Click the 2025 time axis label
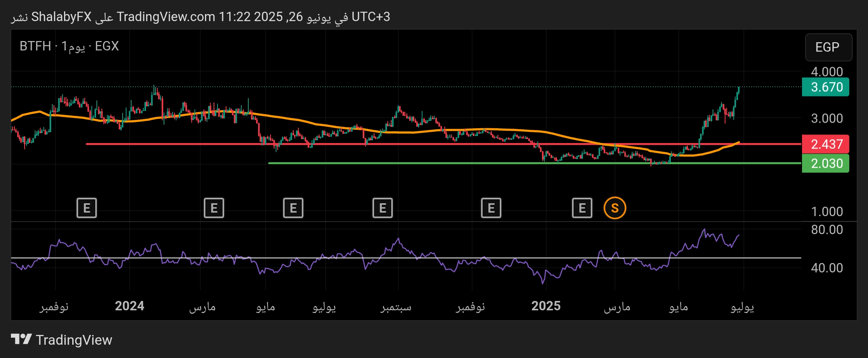The width and height of the screenshot is (868, 358). point(546,306)
